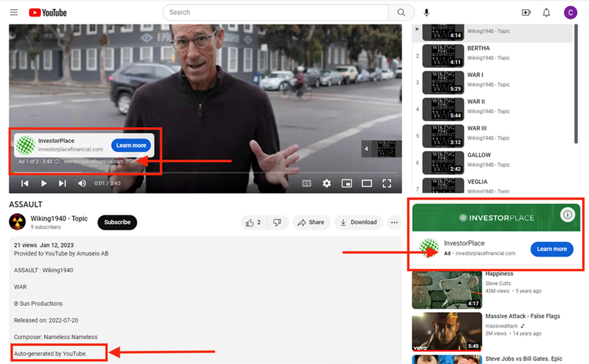Open more actions ellipsis menu
The image size is (589, 364).
pos(394,223)
